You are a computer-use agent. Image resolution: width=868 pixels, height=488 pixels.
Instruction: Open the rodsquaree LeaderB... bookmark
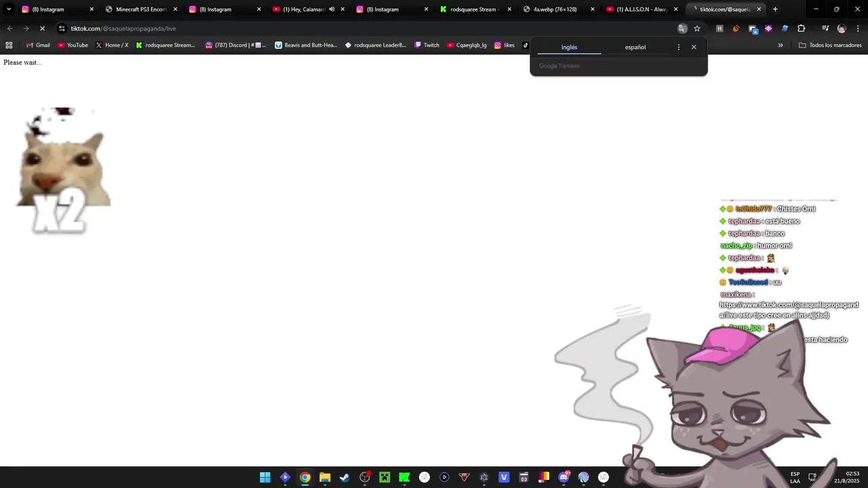376,45
